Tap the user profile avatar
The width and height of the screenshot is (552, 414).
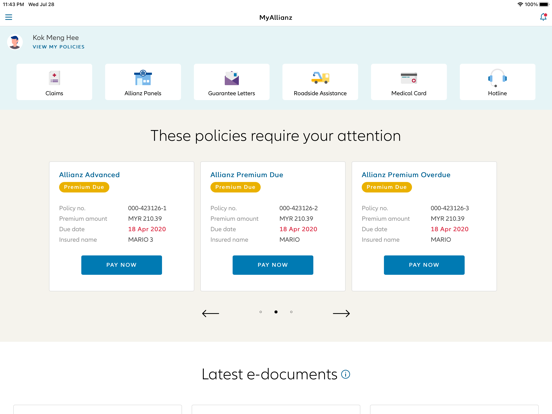click(15, 42)
